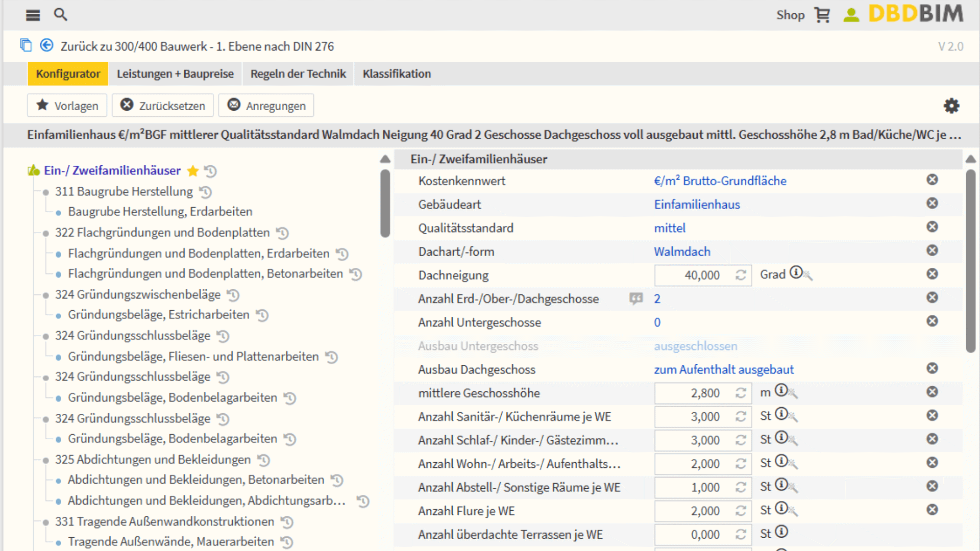Click the Zurücksetzen button
980x551 pixels.
tap(163, 106)
